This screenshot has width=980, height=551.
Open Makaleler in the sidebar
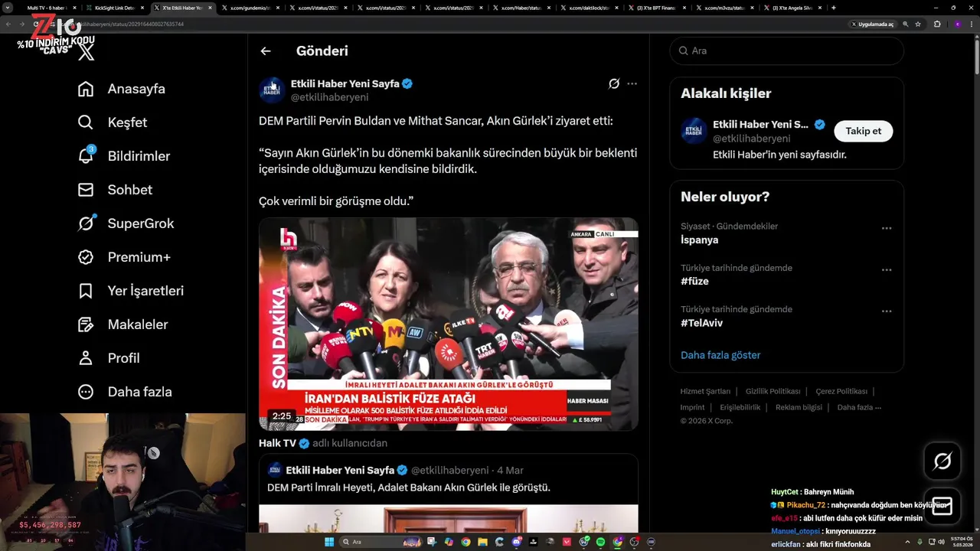pyautogui.click(x=122, y=324)
